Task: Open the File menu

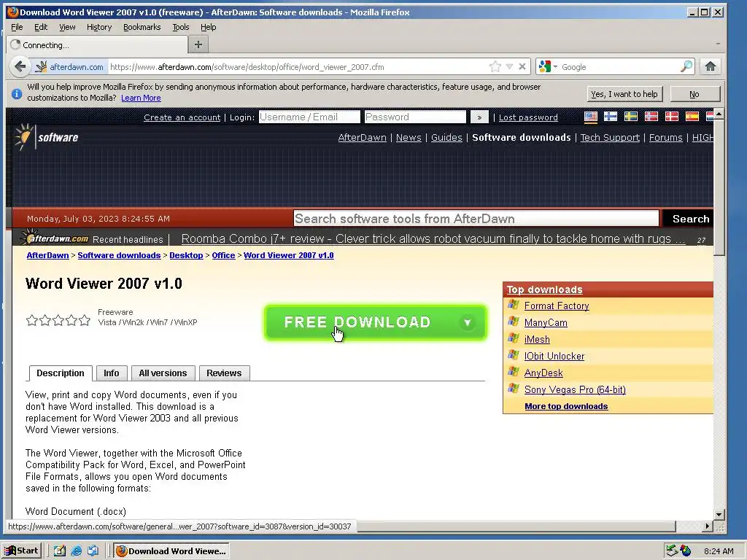Action: point(17,27)
